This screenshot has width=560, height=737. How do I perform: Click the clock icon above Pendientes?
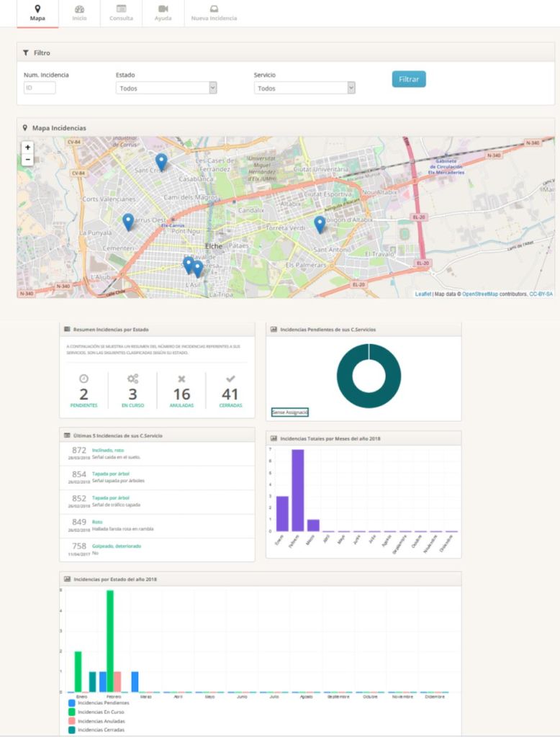click(83, 379)
